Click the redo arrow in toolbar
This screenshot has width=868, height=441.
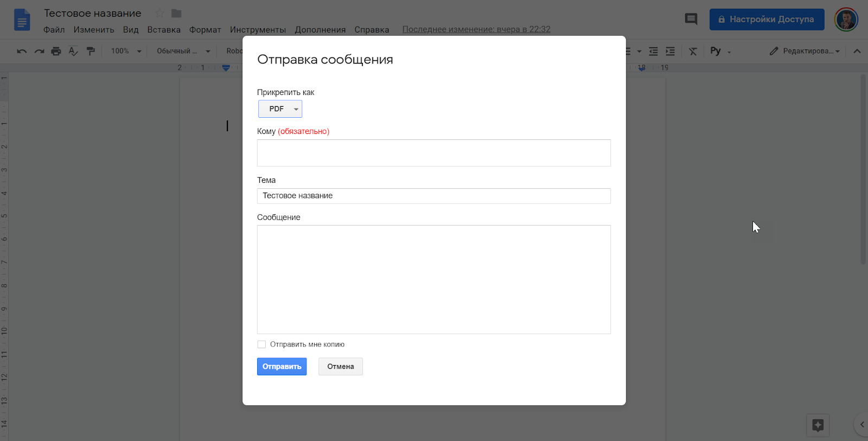pyautogui.click(x=39, y=51)
